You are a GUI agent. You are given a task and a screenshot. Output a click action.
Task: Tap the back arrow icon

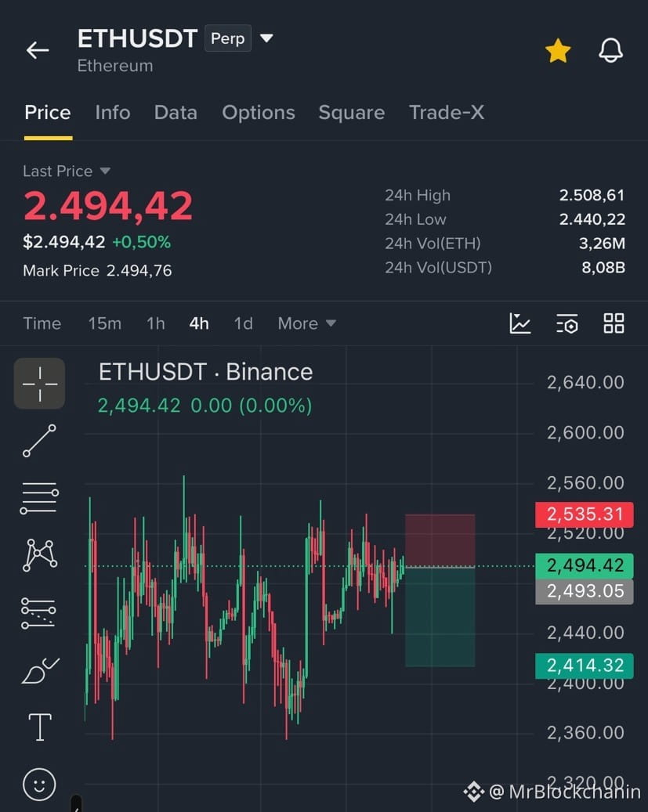(x=38, y=50)
